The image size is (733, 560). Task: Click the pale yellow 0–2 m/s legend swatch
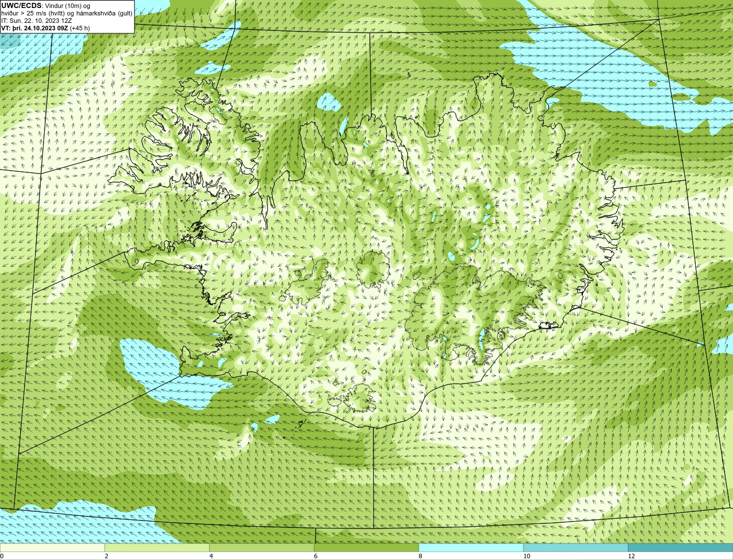[53, 548]
